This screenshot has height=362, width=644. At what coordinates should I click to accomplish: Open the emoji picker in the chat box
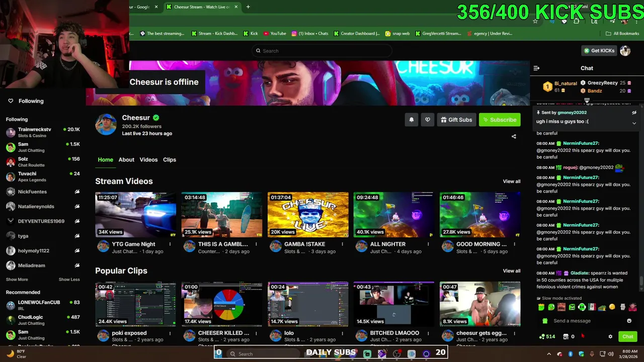click(629, 321)
